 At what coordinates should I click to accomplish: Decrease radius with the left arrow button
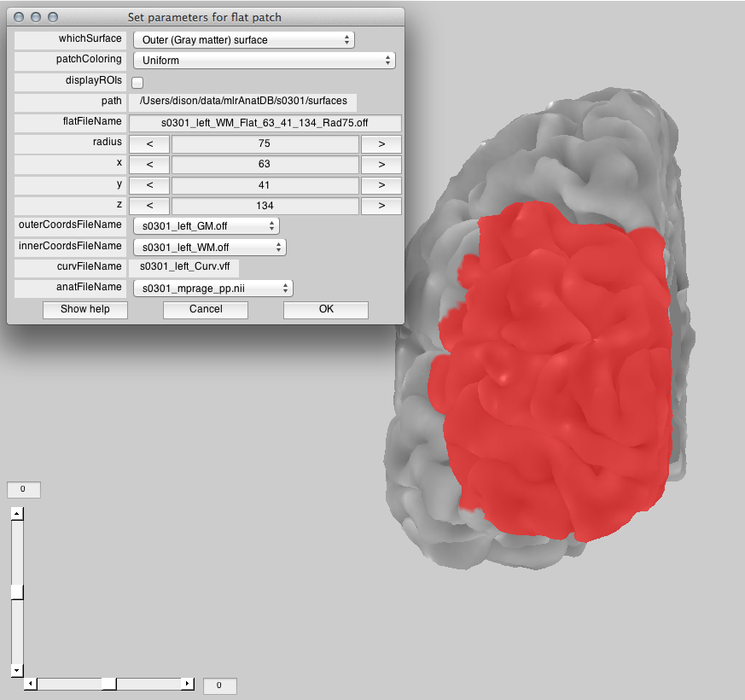151,143
